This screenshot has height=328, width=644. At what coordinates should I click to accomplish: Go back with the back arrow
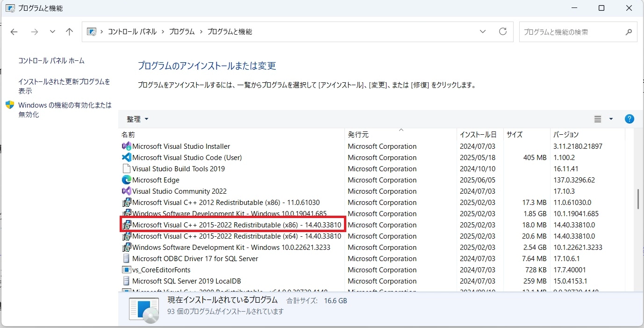[14, 32]
